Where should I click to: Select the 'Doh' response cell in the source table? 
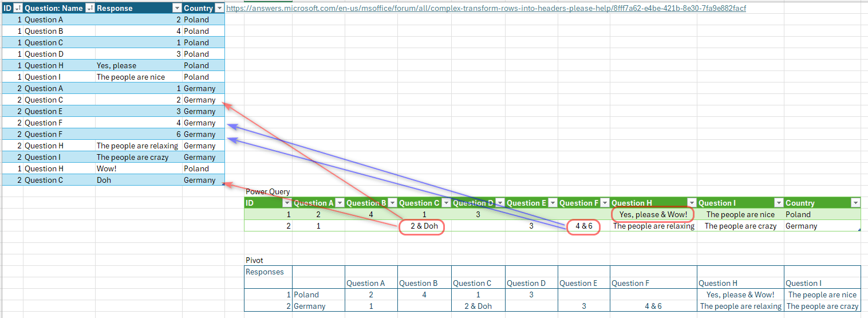pos(104,180)
